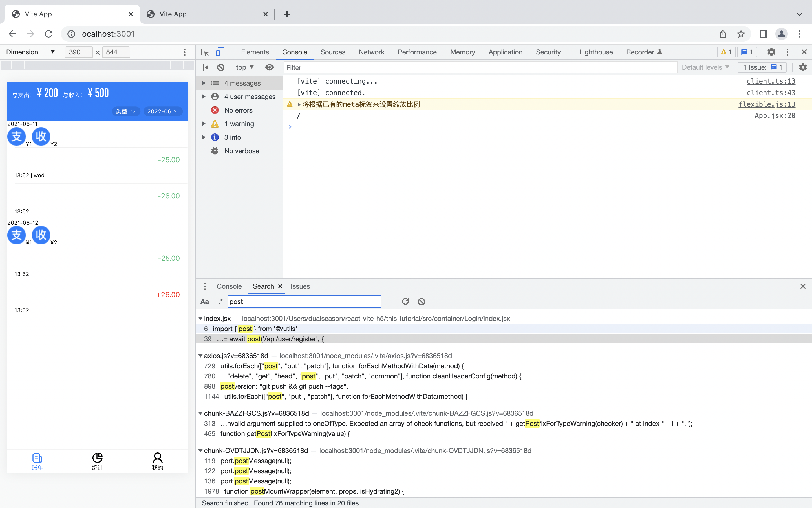Toggle the device toolbar icon
This screenshot has width=812, height=508.
pyautogui.click(x=220, y=52)
